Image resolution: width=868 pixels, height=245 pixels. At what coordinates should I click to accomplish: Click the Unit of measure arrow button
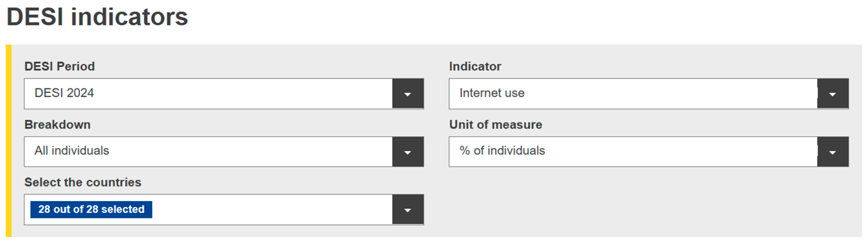(833, 152)
